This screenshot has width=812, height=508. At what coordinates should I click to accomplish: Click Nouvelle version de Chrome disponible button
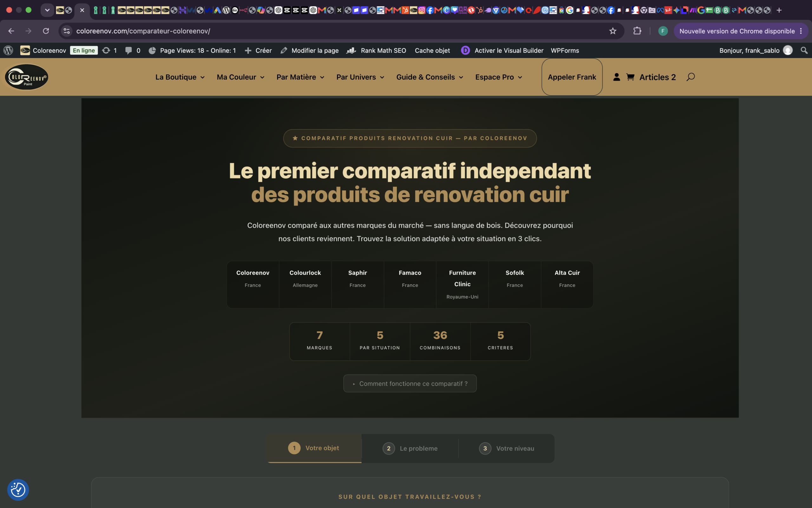737,31
